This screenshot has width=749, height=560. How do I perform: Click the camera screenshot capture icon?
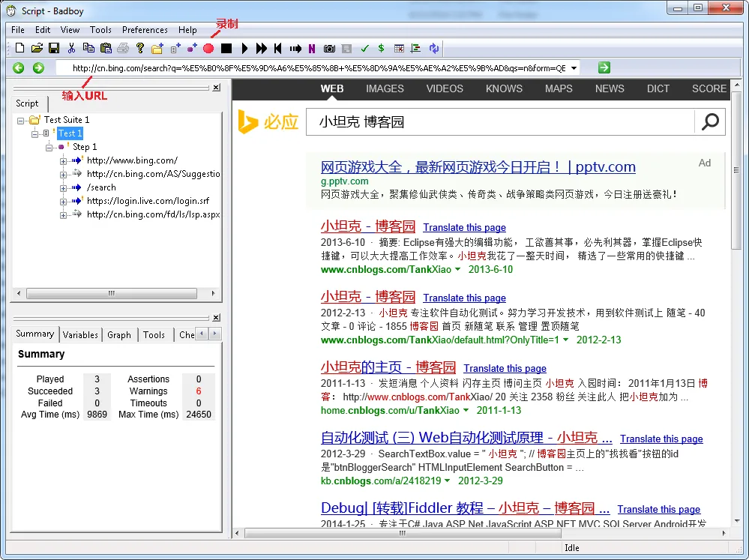click(x=329, y=48)
